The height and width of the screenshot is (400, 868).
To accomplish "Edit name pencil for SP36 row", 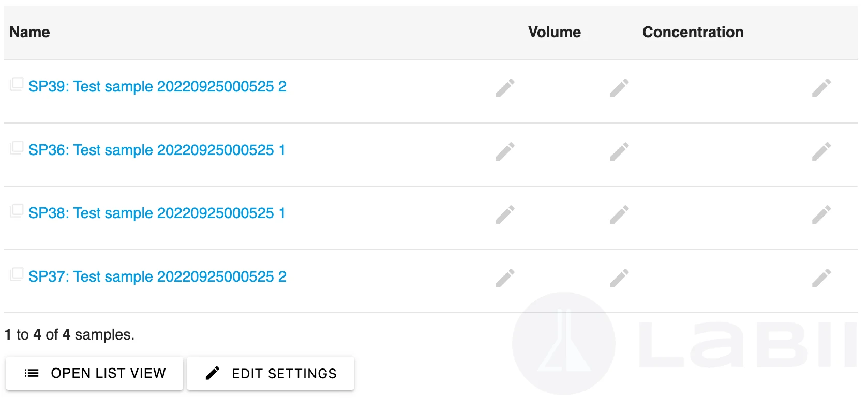I will tap(505, 151).
